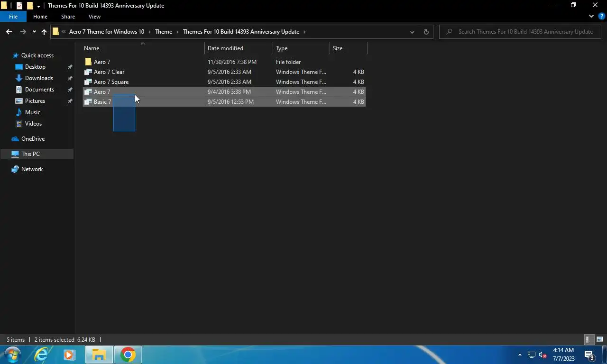Viewport: 607px width, 364px height.
Task: Open the recent locations dropdown
Action: (x=34, y=32)
